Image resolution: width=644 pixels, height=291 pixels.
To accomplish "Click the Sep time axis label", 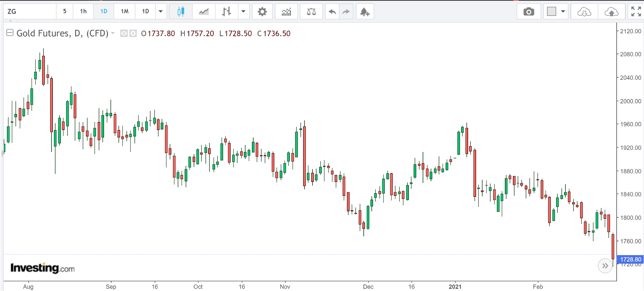I will 111,286.
